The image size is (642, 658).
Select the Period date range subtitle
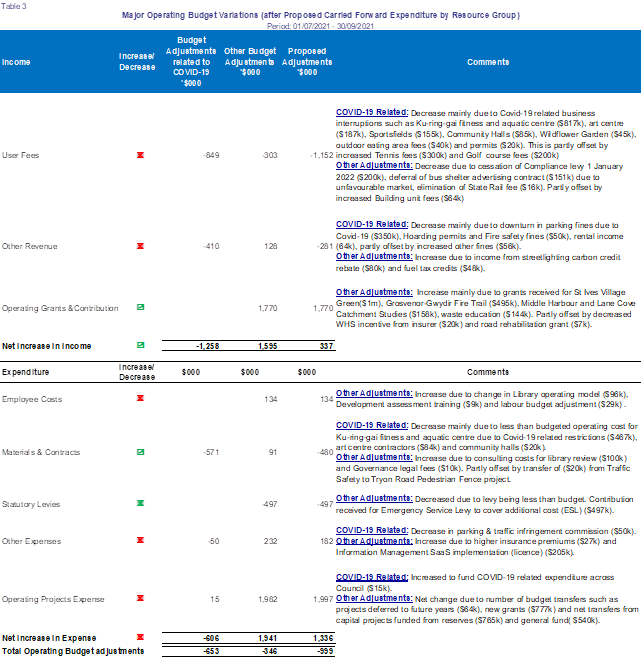320,26
